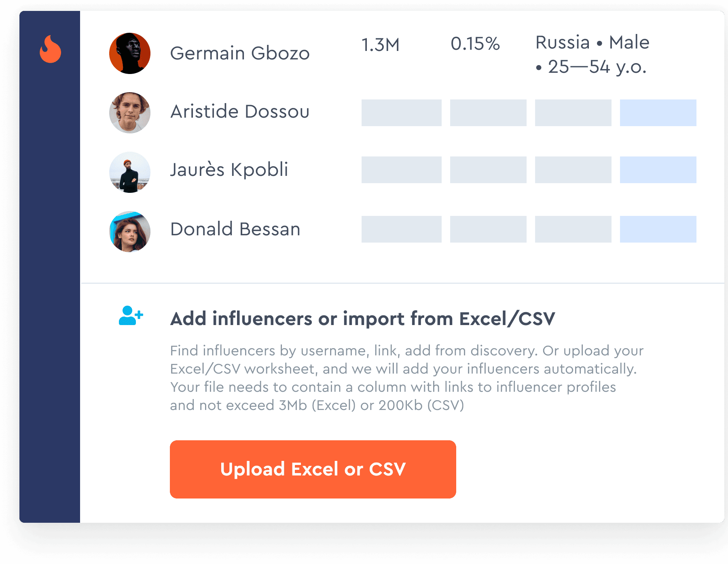
Task: Expand the Russia audience location entry
Action: tap(562, 42)
